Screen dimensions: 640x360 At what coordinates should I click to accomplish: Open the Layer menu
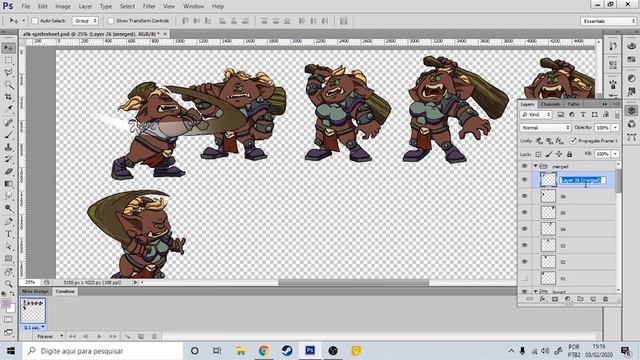(x=85, y=7)
